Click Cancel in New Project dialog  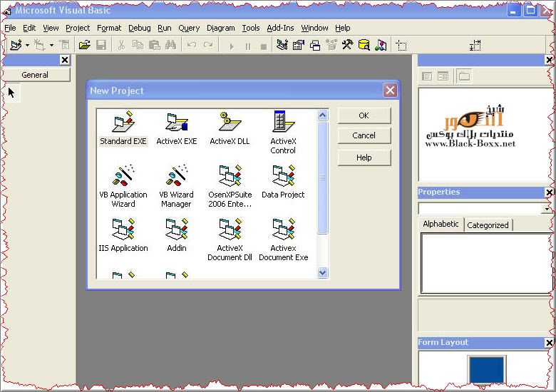364,135
